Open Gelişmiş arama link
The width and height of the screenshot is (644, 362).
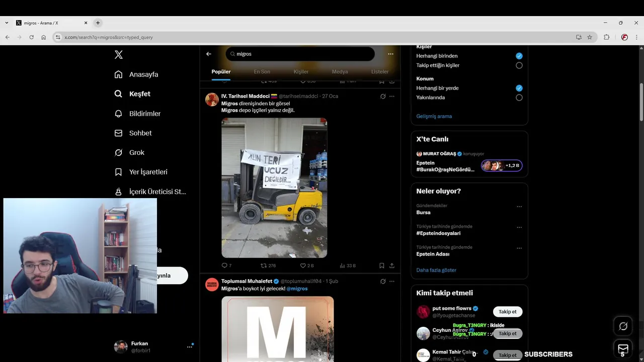tap(434, 116)
